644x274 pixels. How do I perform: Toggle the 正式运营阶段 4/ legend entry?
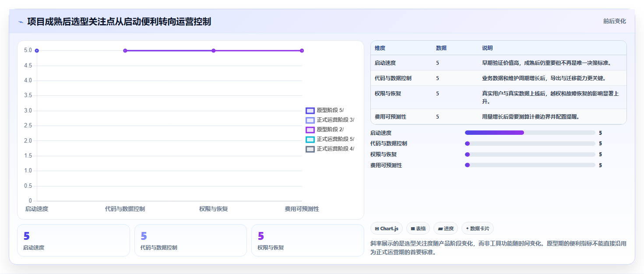tap(330, 149)
